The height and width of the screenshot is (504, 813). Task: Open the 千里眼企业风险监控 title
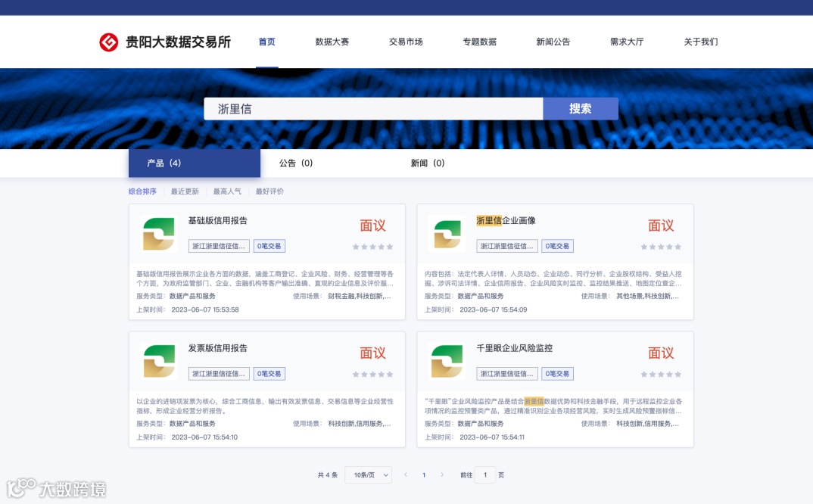pyautogui.click(x=514, y=348)
